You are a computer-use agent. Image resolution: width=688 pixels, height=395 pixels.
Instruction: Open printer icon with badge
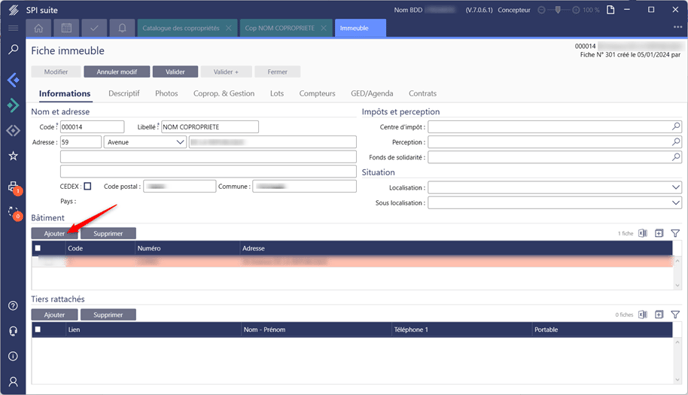pyautogui.click(x=14, y=187)
